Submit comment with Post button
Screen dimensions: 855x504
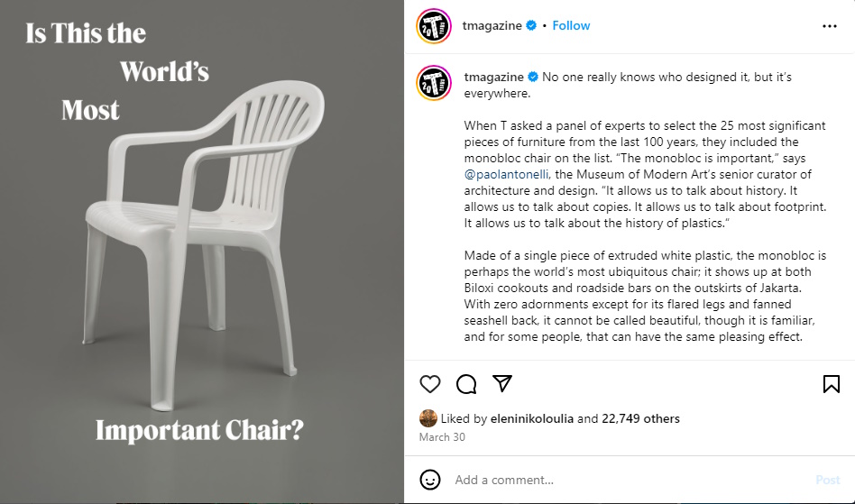click(x=827, y=480)
